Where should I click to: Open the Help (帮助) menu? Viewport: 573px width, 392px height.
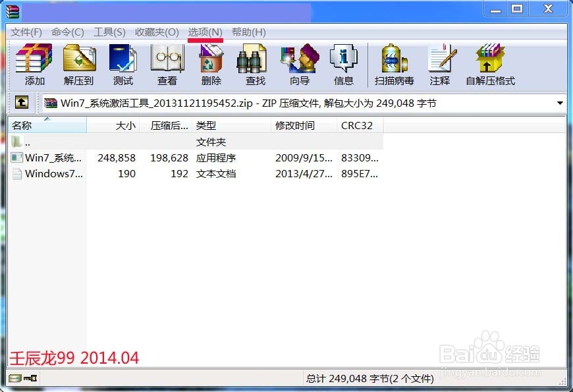tap(248, 32)
